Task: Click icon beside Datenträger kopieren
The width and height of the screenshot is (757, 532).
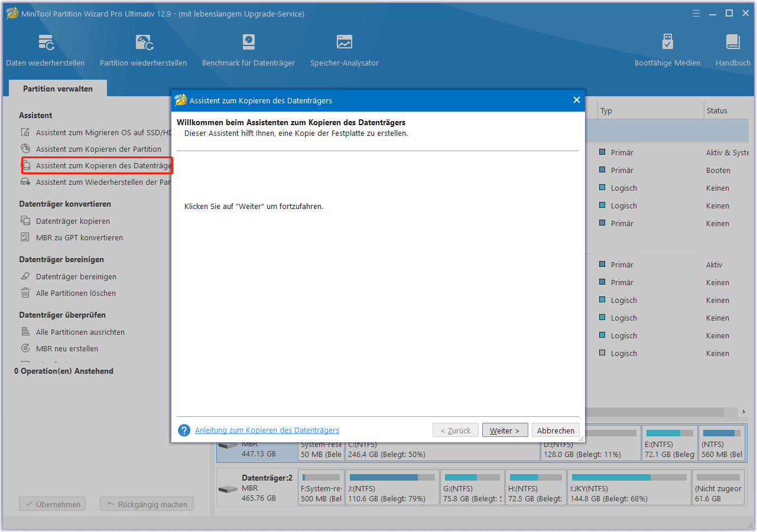Action: click(x=25, y=221)
